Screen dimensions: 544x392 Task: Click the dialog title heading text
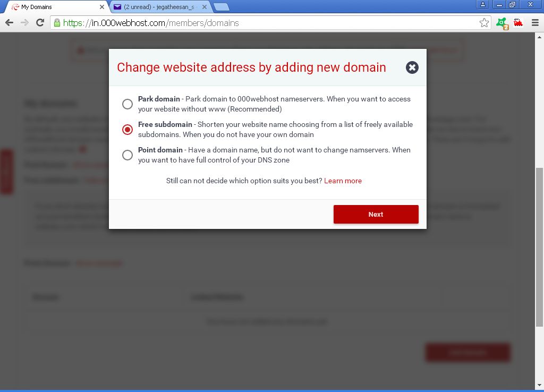pos(251,67)
